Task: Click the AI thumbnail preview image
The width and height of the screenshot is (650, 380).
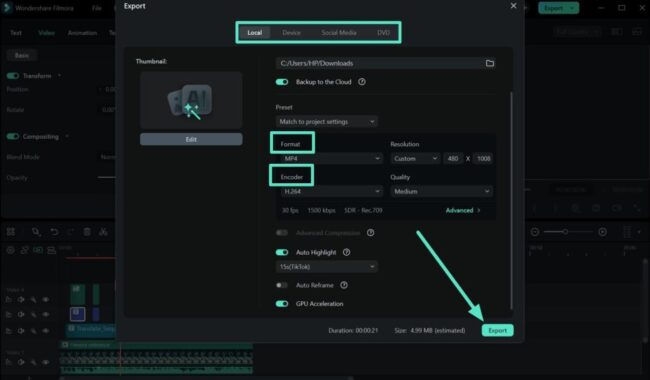Action: coord(191,101)
